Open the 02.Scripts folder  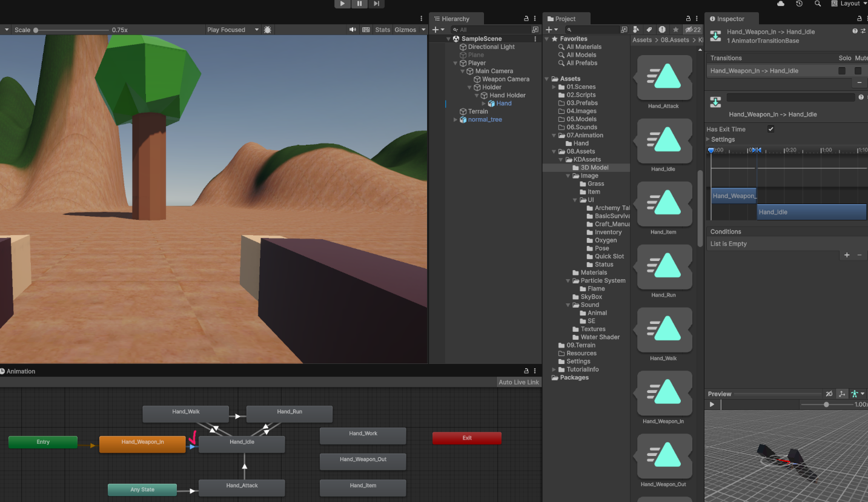tap(581, 95)
